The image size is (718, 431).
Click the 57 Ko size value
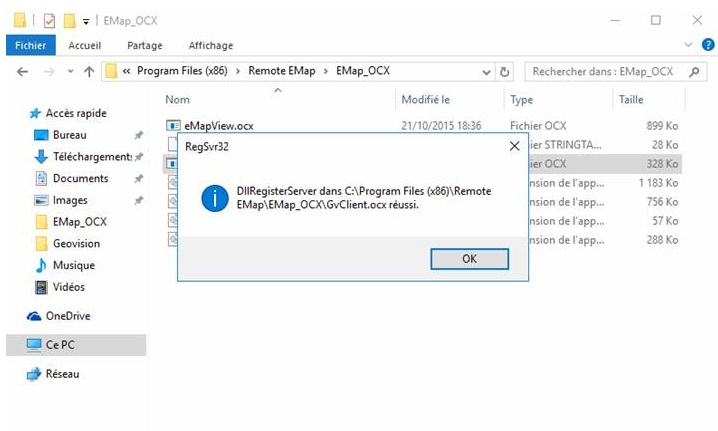click(665, 221)
